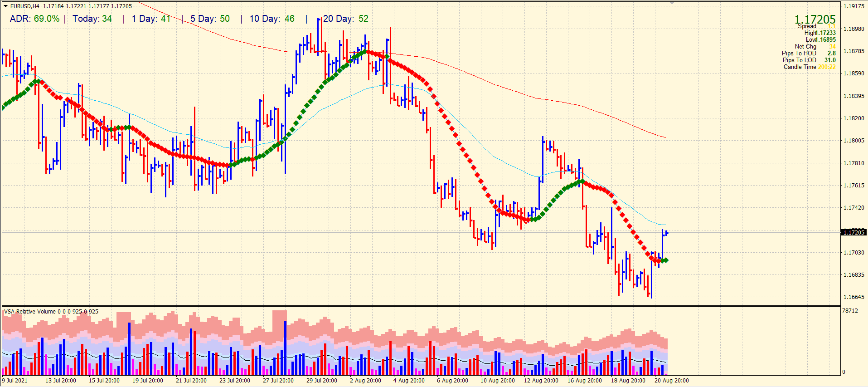868x387 pixels.
Task: Select the 20 Day 52 ADR value
Action: (345, 19)
